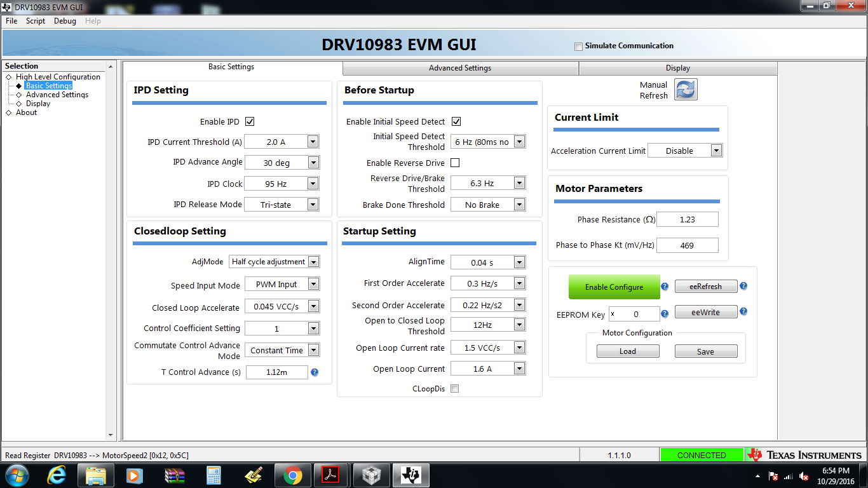Check the CLoopDis checkbox

pyautogui.click(x=455, y=388)
